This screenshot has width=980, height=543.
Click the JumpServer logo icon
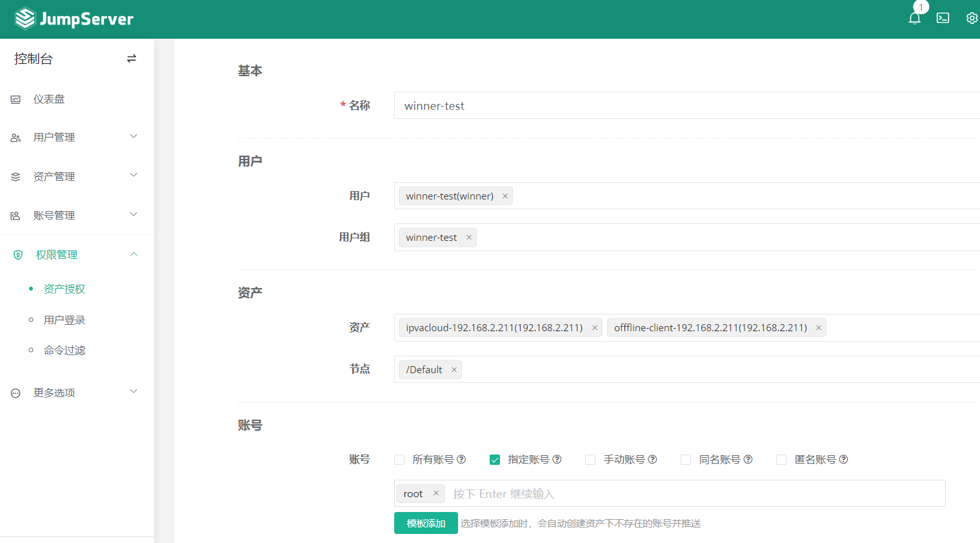(x=25, y=18)
